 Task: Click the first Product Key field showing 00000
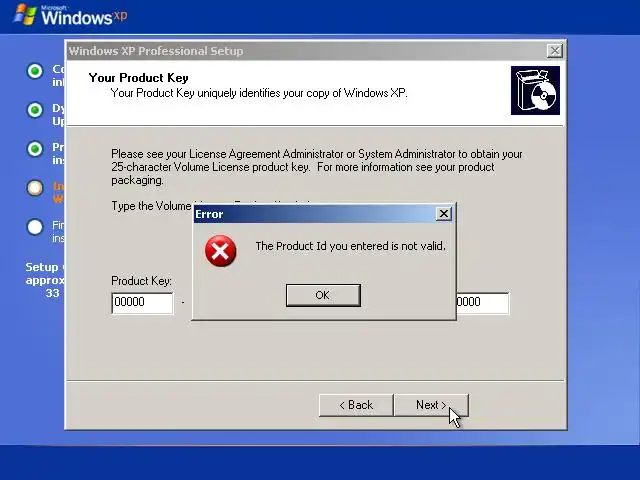(x=142, y=303)
